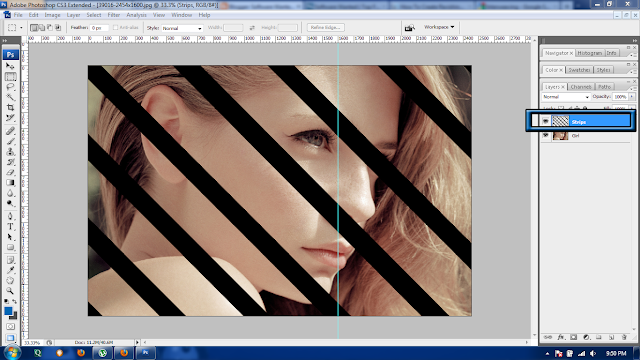Image resolution: width=640 pixels, height=360 pixels.
Task: Hide the Strips layer
Action: (x=546, y=121)
